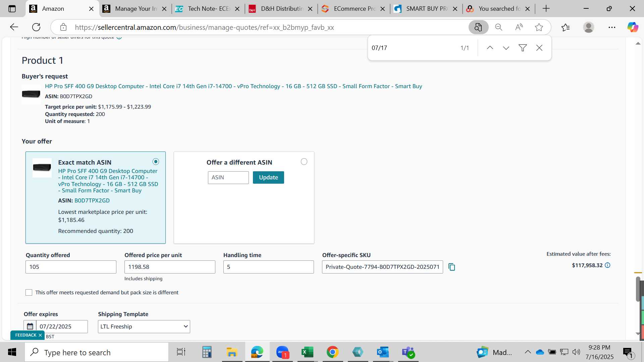The image size is (644, 362).
Task: Open the buyer's request HP Pro SFF link
Action: pyautogui.click(x=233, y=86)
